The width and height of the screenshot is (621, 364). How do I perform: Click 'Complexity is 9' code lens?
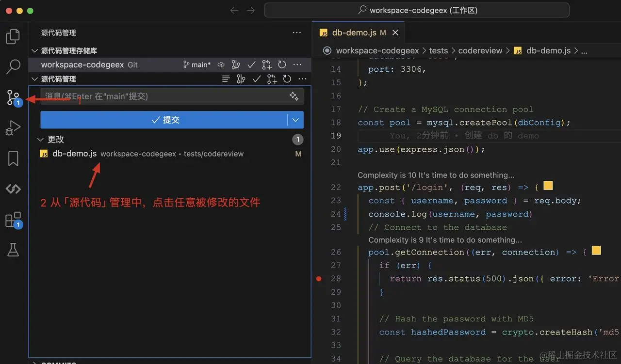pyautogui.click(x=445, y=240)
